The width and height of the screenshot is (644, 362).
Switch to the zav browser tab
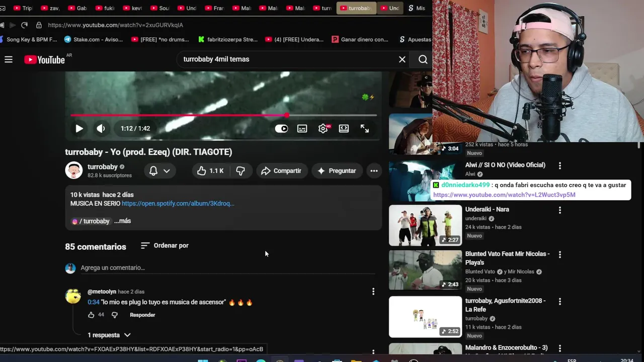pos(50,8)
